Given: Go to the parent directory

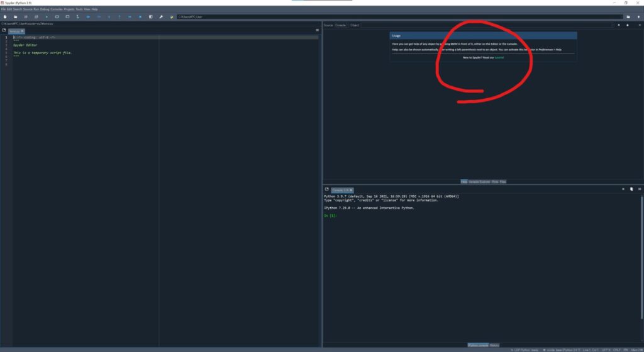Looking at the screenshot, I should [x=638, y=17].
